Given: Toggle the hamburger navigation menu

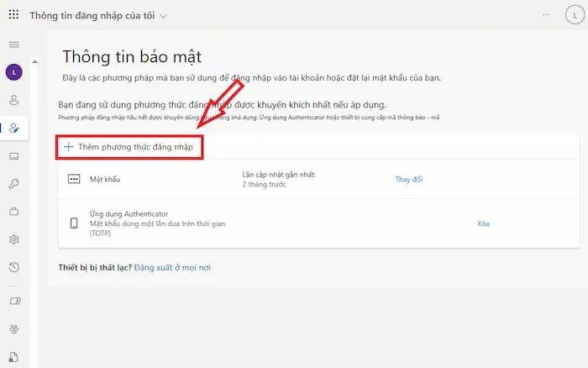Looking at the screenshot, I should click(14, 44).
